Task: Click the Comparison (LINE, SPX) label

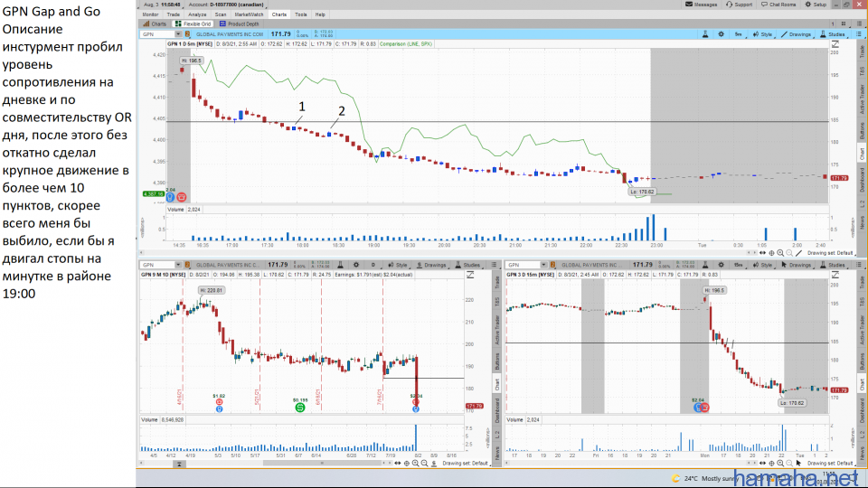Action: (x=406, y=43)
